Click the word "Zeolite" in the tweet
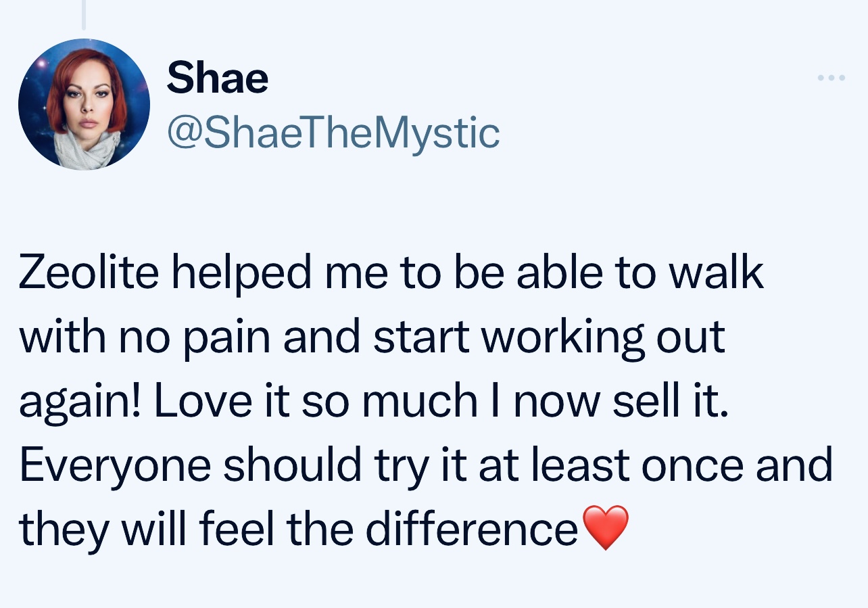Image resolution: width=868 pixels, height=608 pixels. pos(89,273)
